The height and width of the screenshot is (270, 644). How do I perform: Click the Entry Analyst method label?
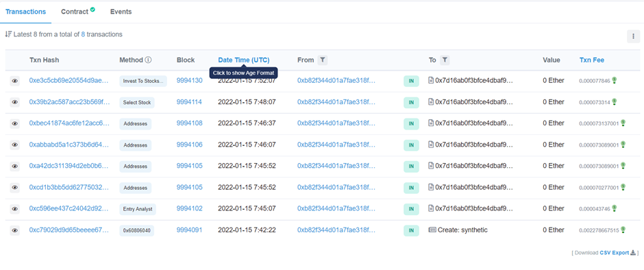pos(138,209)
